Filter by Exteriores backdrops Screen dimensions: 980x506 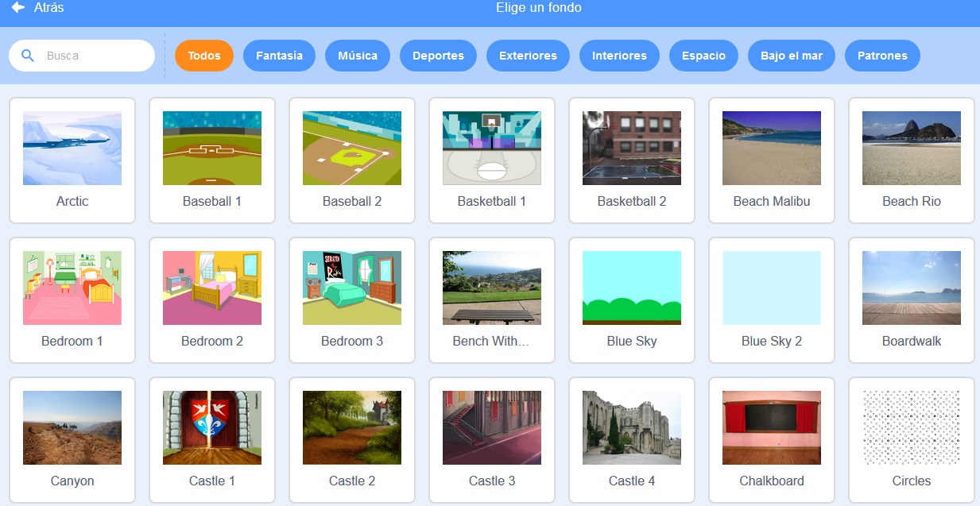click(x=528, y=56)
